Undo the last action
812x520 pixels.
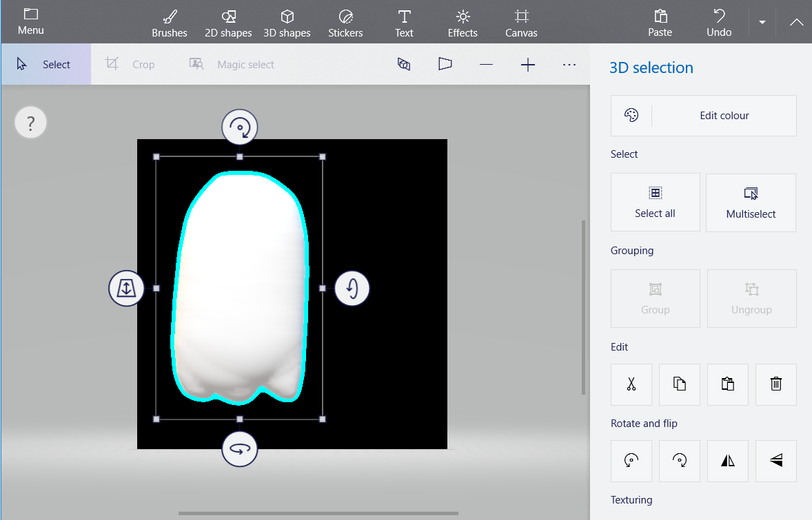click(x=719, y=23)
